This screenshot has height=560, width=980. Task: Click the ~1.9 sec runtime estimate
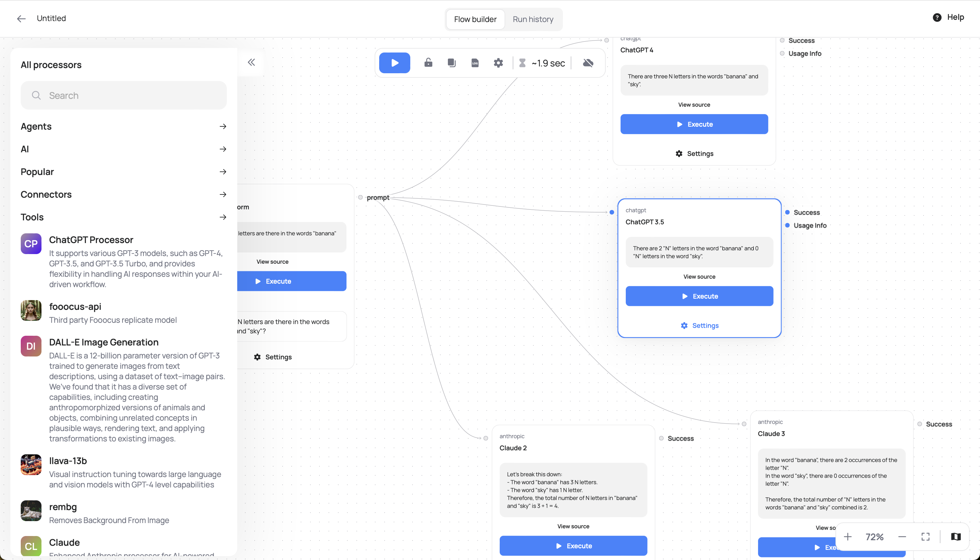548,63
